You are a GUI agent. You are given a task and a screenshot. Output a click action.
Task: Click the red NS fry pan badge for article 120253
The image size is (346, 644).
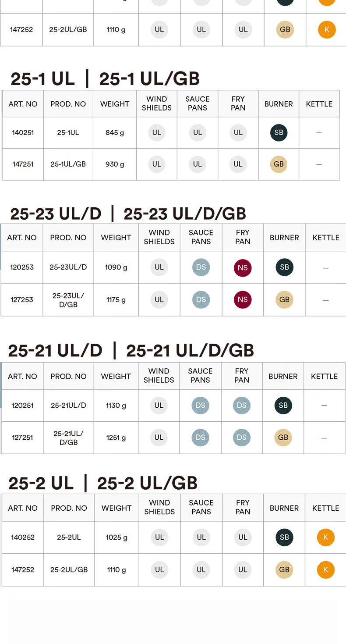point(243,267)
